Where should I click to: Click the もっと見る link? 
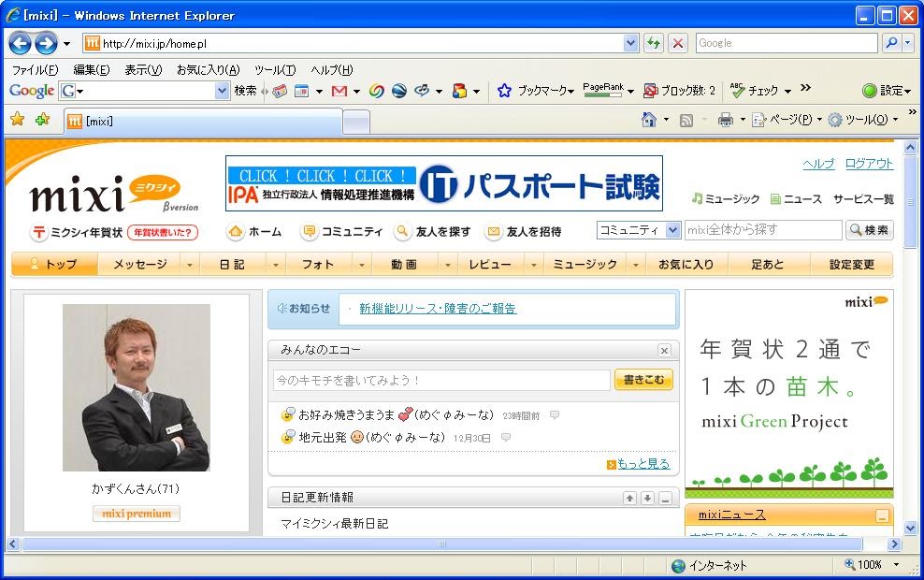(642, 464)
